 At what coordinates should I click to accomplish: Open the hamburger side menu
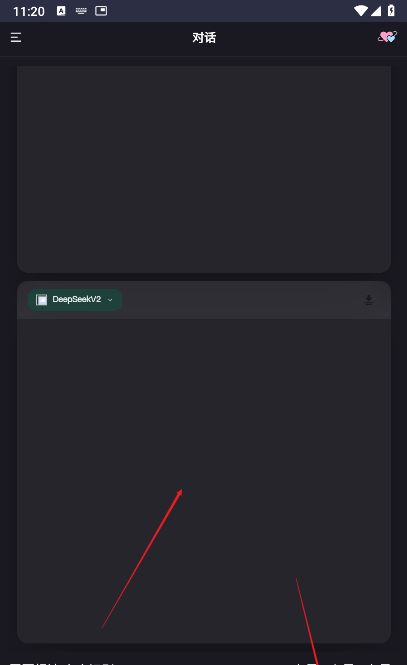click(x=16, y=38)
